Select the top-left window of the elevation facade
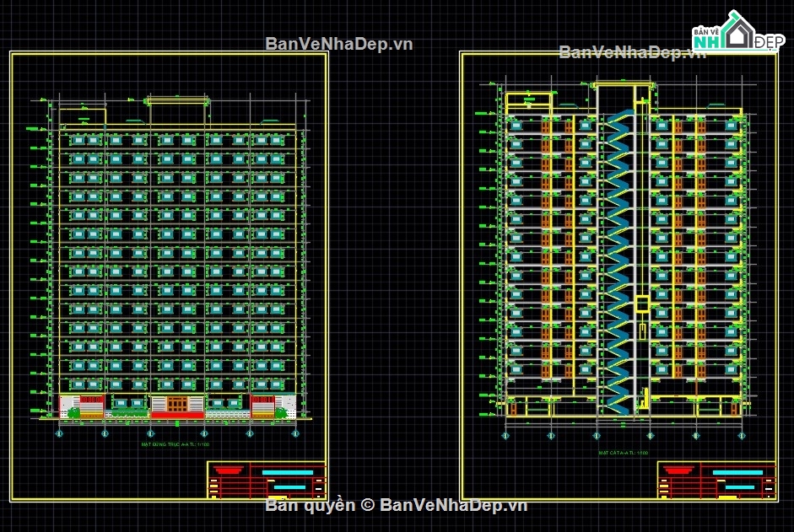 point(78,140)
